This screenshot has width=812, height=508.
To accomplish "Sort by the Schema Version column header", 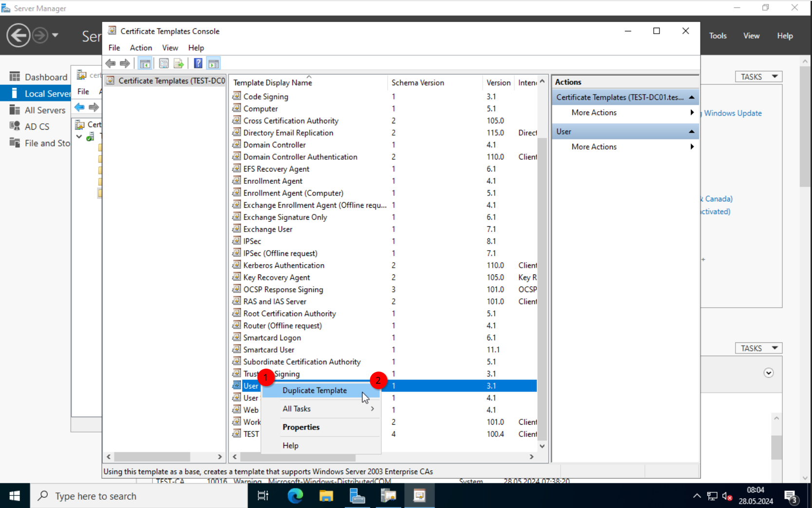I will [x=436, y=82].
